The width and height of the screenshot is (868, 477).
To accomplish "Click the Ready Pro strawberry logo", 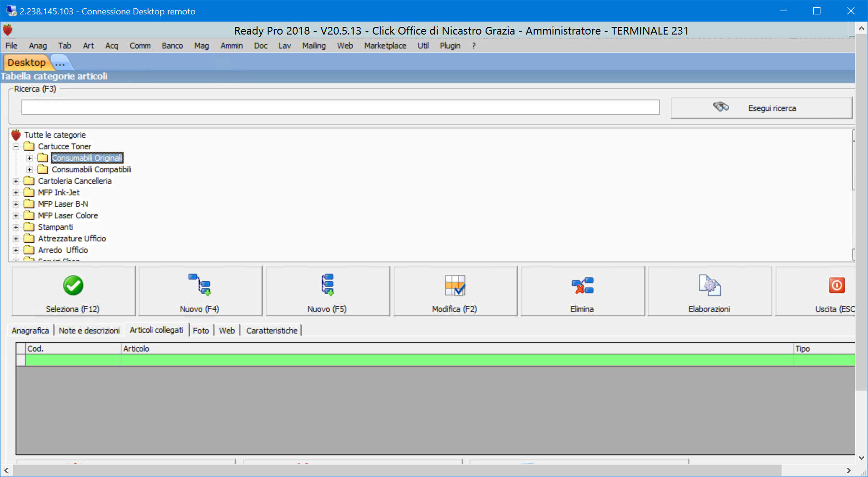I will [x=7, y=30].
